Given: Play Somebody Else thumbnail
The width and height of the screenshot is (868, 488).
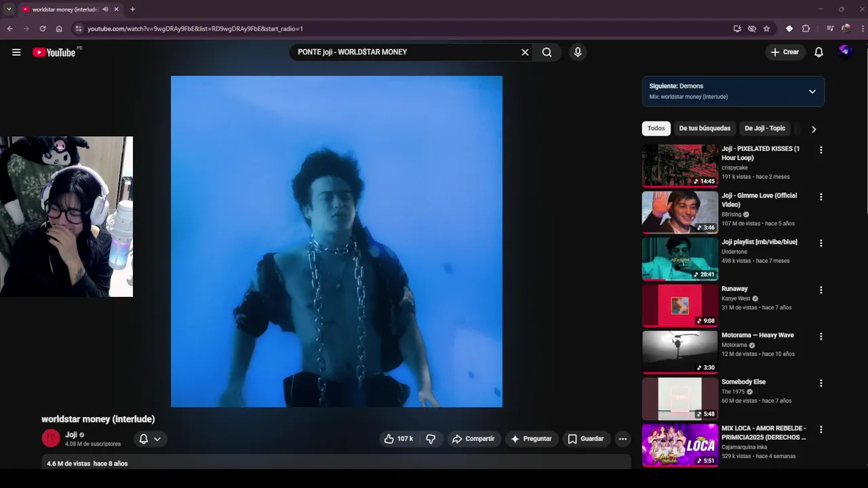Looking at the screenshot, I should [x=679, y=399].
